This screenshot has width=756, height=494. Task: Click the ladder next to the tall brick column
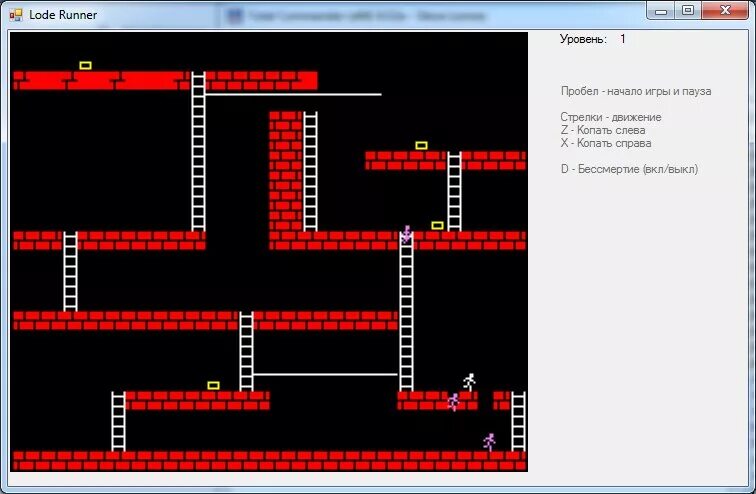pos(310,172)
